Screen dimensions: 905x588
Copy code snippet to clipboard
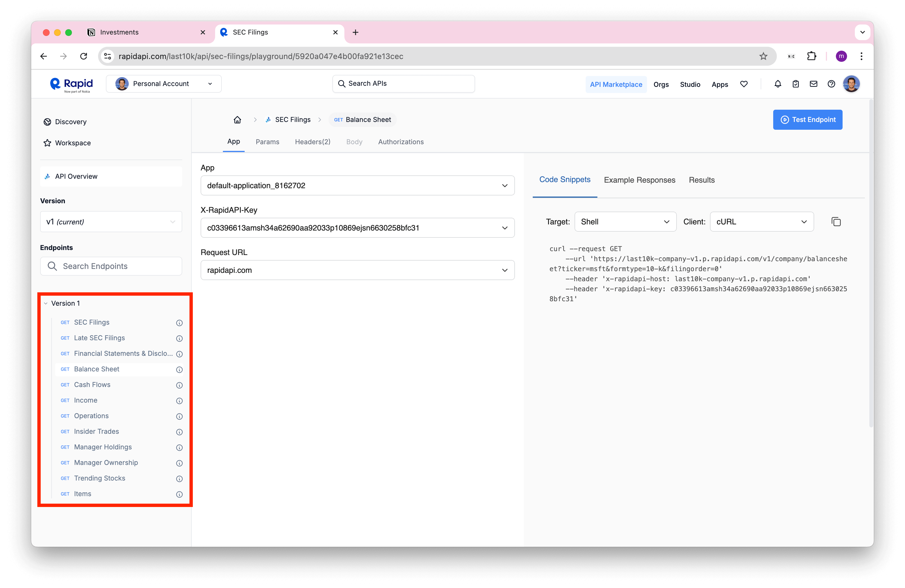point(836,221)
